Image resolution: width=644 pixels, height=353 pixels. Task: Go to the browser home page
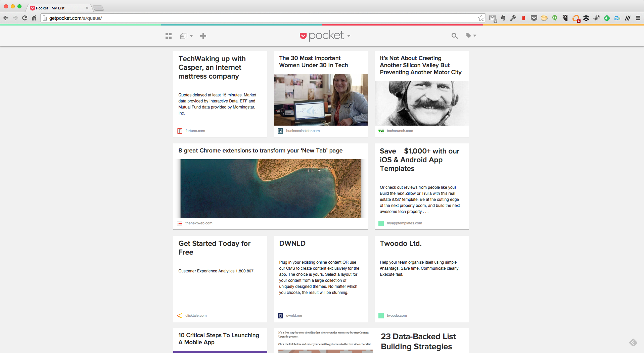(34, 18)
